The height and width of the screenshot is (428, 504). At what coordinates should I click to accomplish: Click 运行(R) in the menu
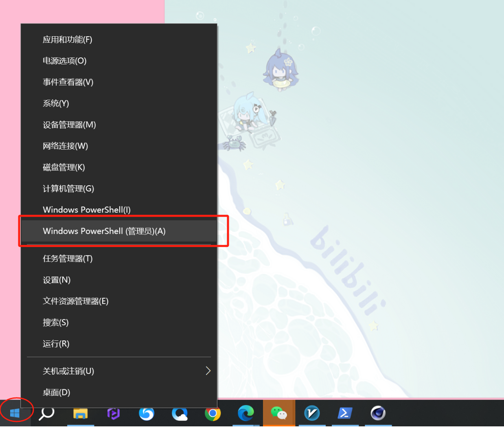(x=56, y=344)
